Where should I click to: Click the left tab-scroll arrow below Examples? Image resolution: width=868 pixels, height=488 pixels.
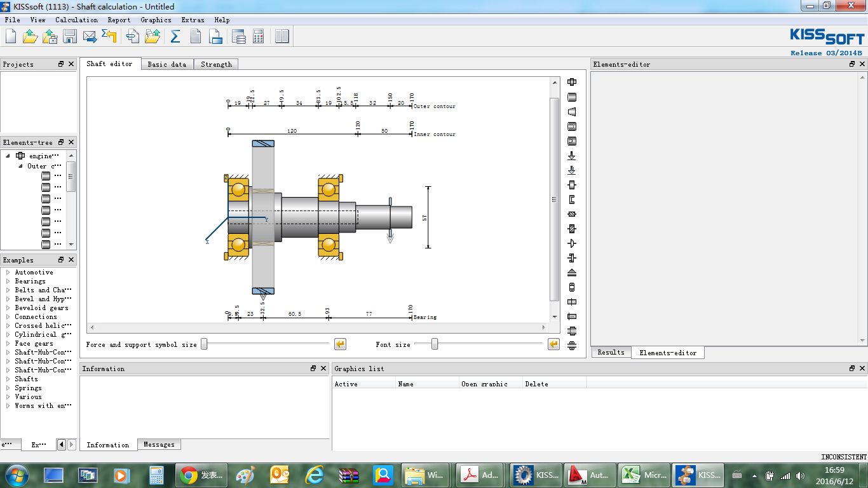[61, 445]
